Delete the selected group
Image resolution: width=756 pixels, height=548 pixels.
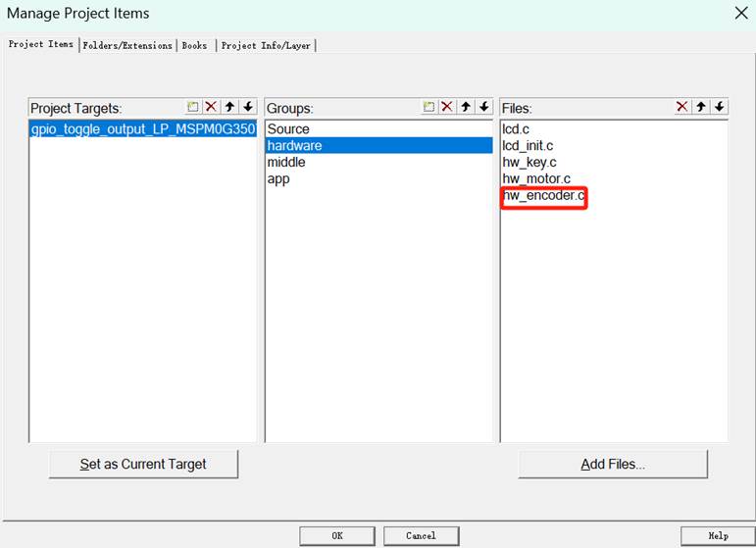447,107
